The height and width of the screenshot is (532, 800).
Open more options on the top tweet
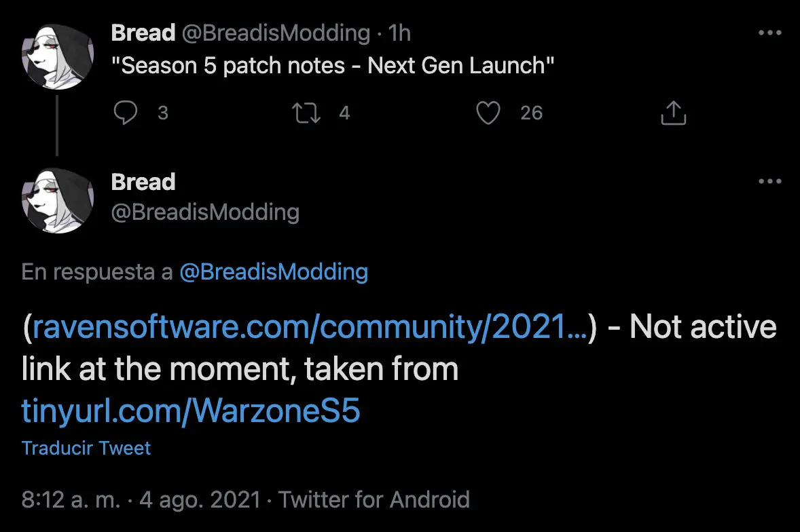click(770, 33)
